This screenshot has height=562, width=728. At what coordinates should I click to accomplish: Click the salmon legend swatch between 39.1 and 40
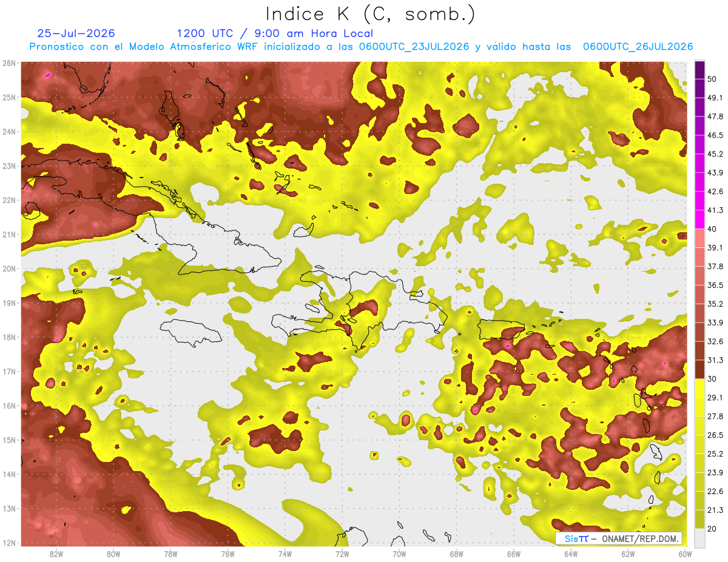[x=699, y=238]
